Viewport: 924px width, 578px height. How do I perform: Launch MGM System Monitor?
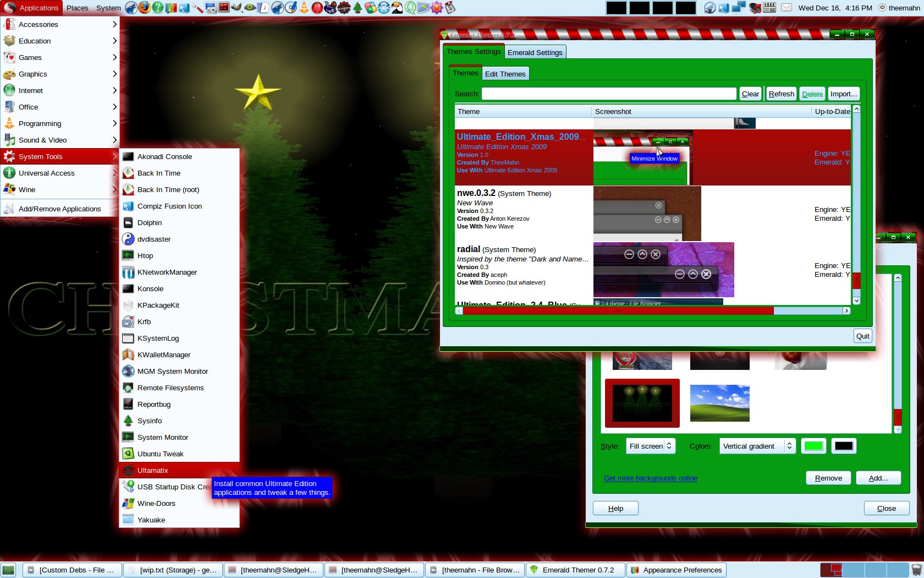coord(179,371)
